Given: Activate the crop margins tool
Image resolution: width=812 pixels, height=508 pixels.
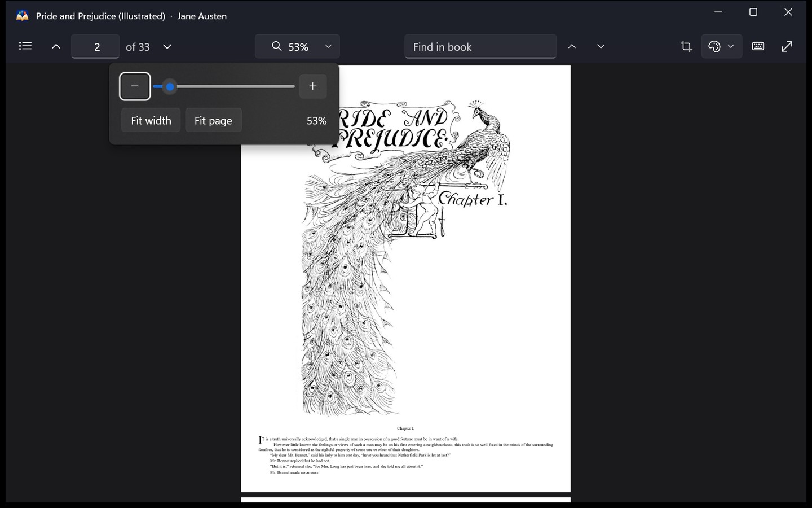Looking at the screenshot, I should click(x=686, y=46).
